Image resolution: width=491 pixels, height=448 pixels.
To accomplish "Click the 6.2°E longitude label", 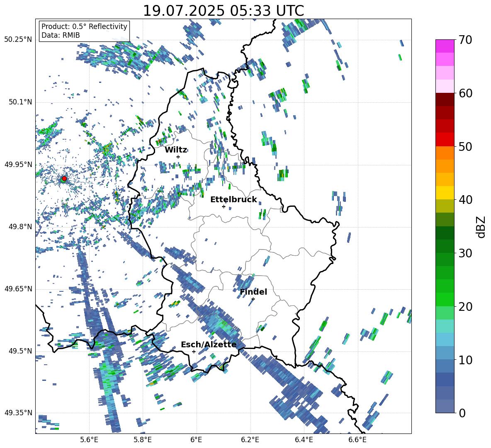I will click(250, 440).
